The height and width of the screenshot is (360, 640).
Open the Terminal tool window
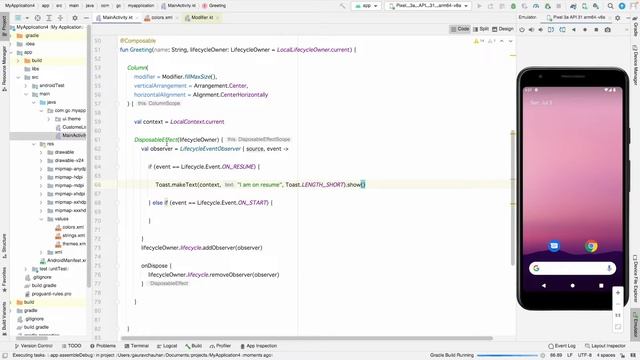tap(137, 346)
